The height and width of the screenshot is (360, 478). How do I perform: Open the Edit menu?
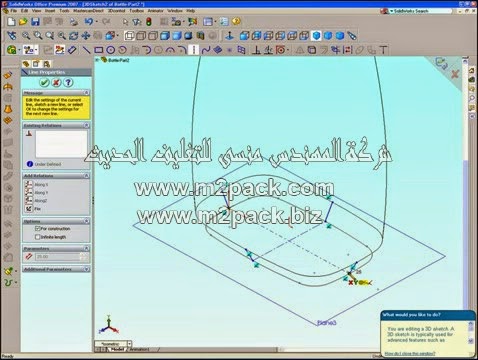[x=24, y=11]
